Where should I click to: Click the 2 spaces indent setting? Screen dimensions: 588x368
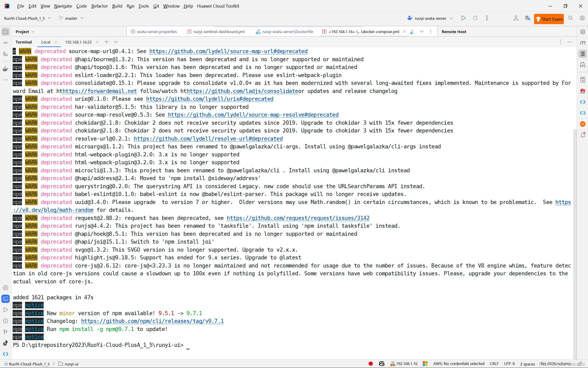(x=527, y=364)
